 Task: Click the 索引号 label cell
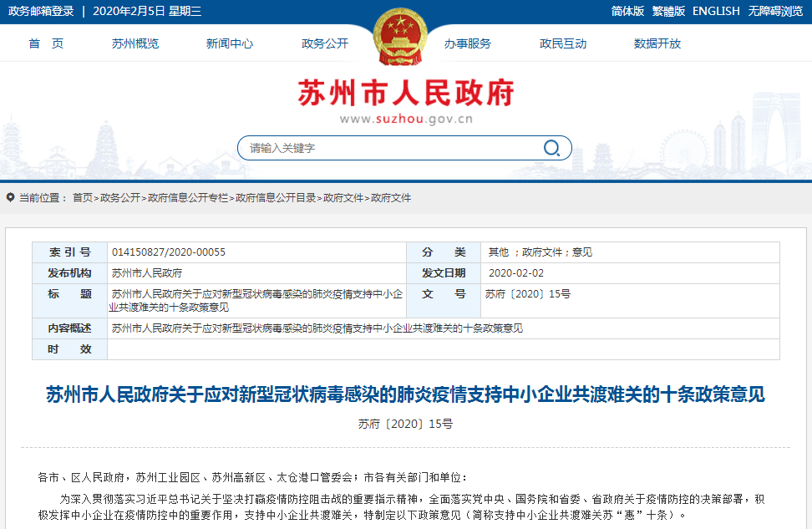coord(69,252)
